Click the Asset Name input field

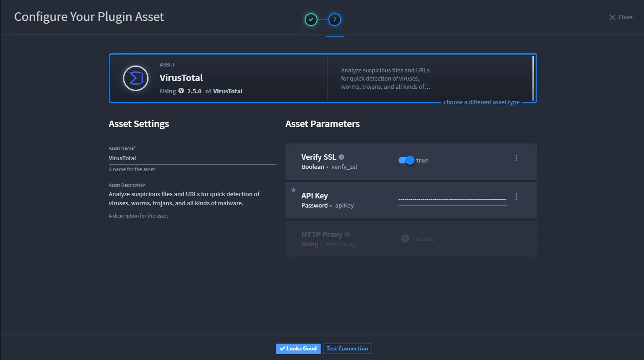tap(193, 158)
